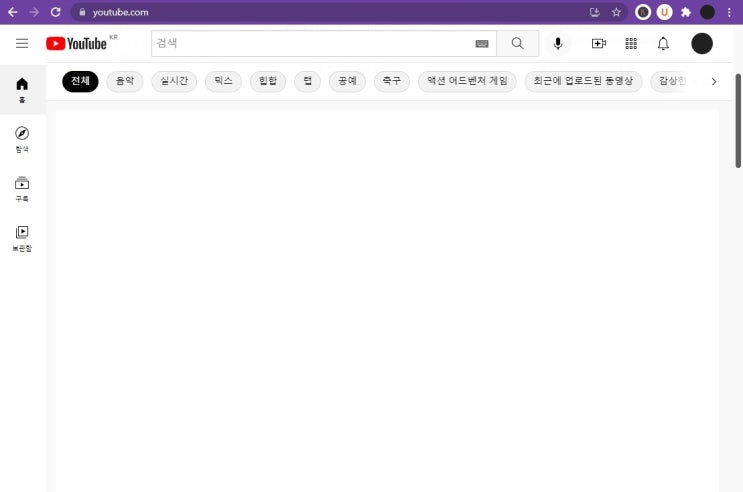743x492 pixels.
Task: Show more filter chips with right chevron
Action: click(714, 82)
